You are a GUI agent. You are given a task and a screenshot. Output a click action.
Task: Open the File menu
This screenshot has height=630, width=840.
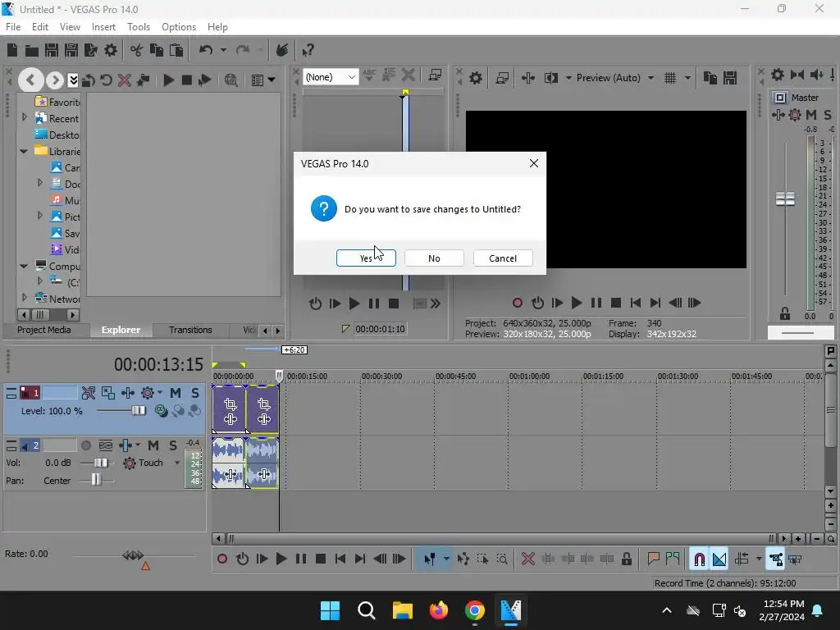[13, 27]
